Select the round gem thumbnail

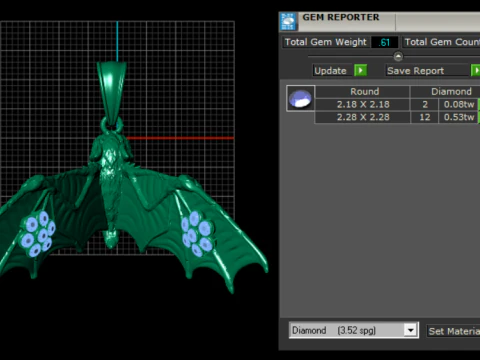tap(300, 98)
